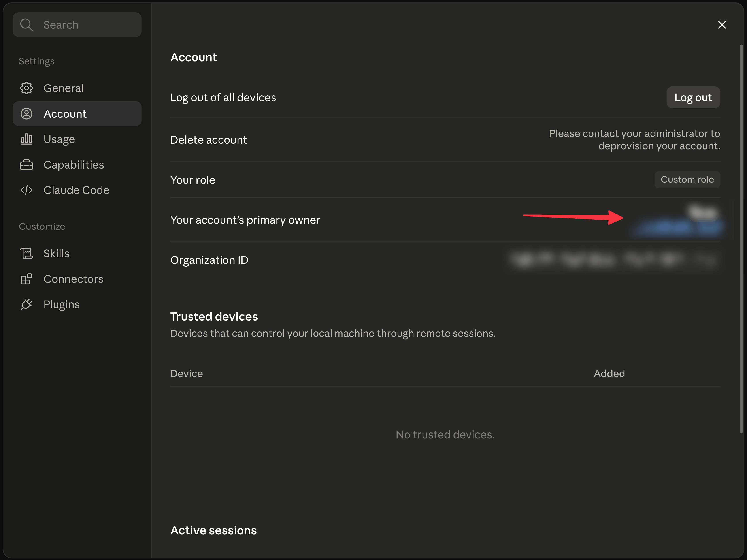The height and width of the screenshot is (560, 747).
Task: Click the Skills scroll icon
Action: [26, 253]
